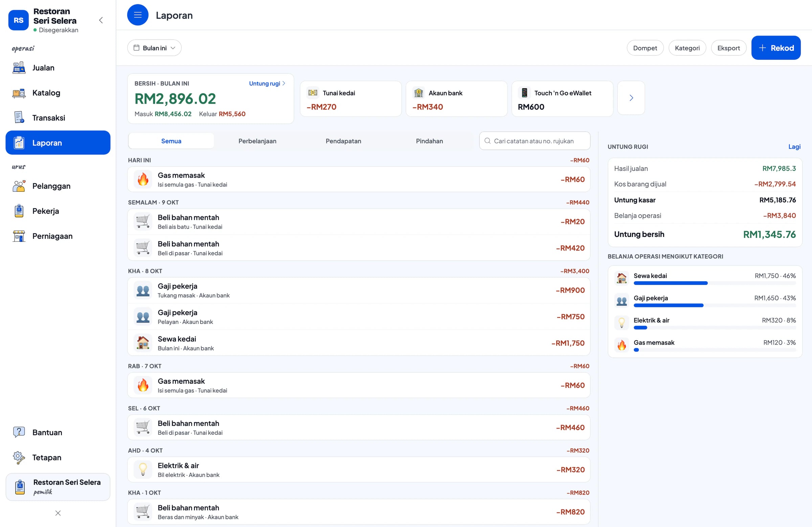This screenshot has height=527, width=812.
Task: Click the X icon at sidebar bottom
Action: tap(58, 513)
